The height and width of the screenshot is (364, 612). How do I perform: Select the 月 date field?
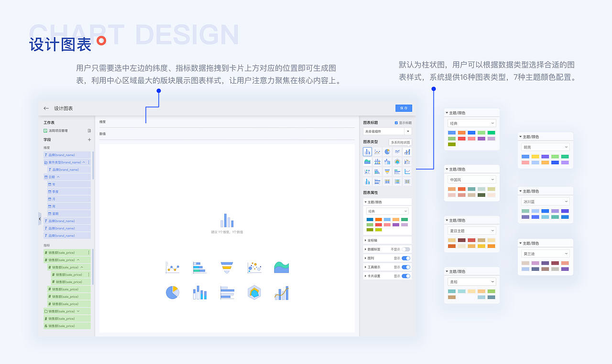68,199
